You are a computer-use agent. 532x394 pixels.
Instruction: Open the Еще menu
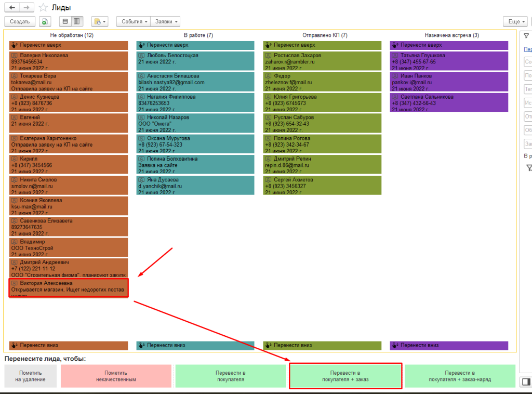(515, 21)
